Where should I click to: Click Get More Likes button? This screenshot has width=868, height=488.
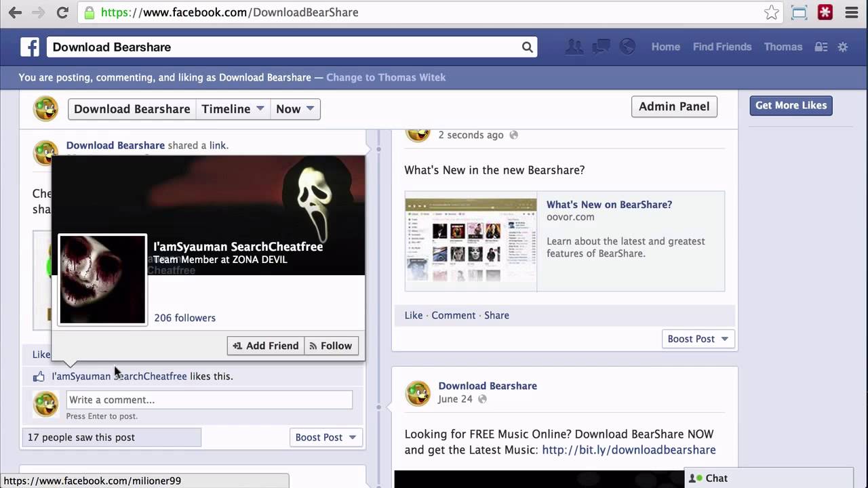pos(791,105)
